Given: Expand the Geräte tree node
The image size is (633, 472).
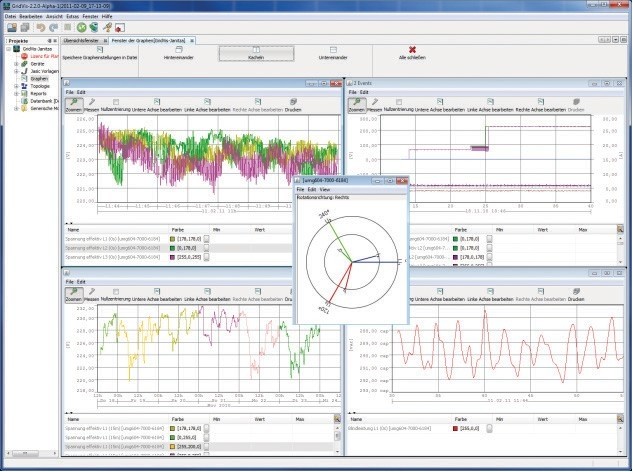Looking at the screenshot, I should pos(14,63).
